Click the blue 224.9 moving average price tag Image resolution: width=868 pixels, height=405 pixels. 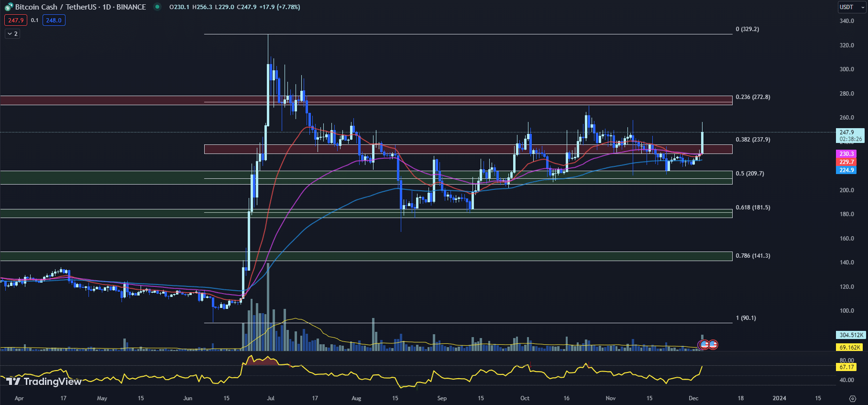tap(846, 170)
